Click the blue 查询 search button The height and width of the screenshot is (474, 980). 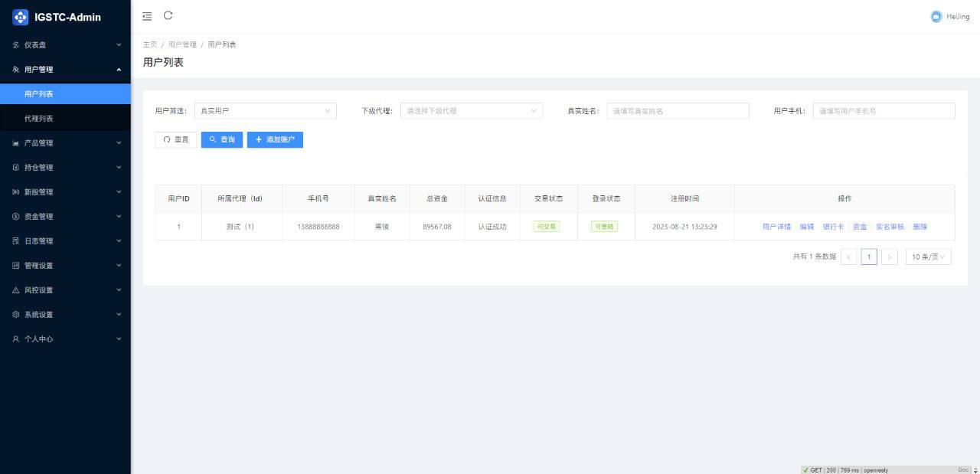tap(221, 139)
